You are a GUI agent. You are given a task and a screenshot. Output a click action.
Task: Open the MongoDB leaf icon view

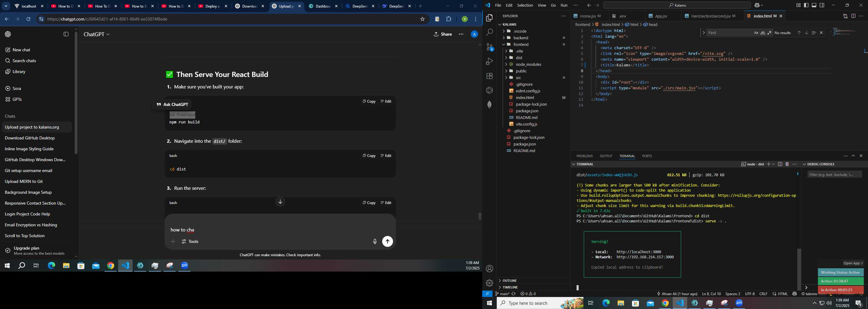coord(489,105)
